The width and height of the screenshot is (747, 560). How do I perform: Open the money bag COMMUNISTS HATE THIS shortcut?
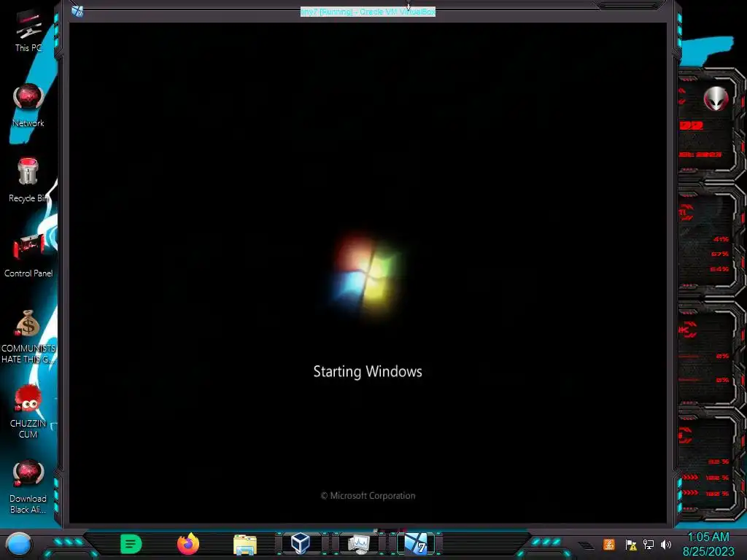tap(28, 336)
